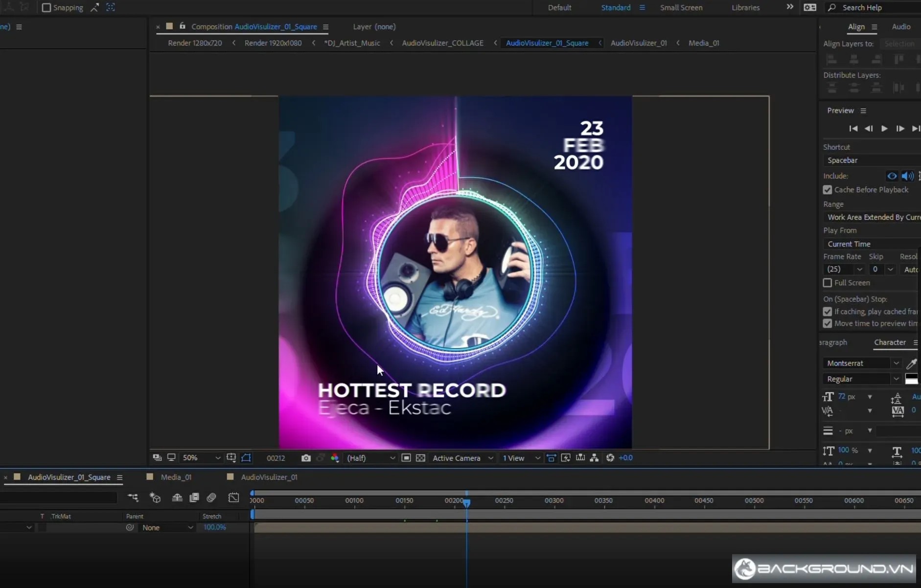Image resolution: width=921 pixels, height=588 pixels.
Task: Click the workspace overflow double-arrow
Action: coord(790,7)
